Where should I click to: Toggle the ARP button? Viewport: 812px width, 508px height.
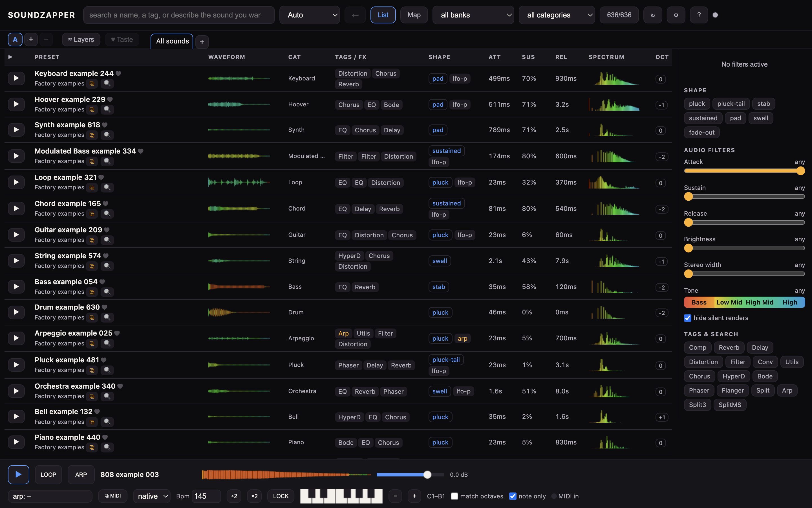(81, 474)
